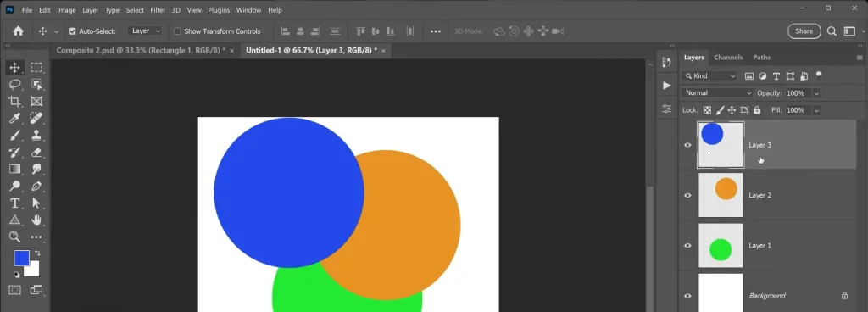
Task: Select the Frame tool
Action: click(36, 101)
